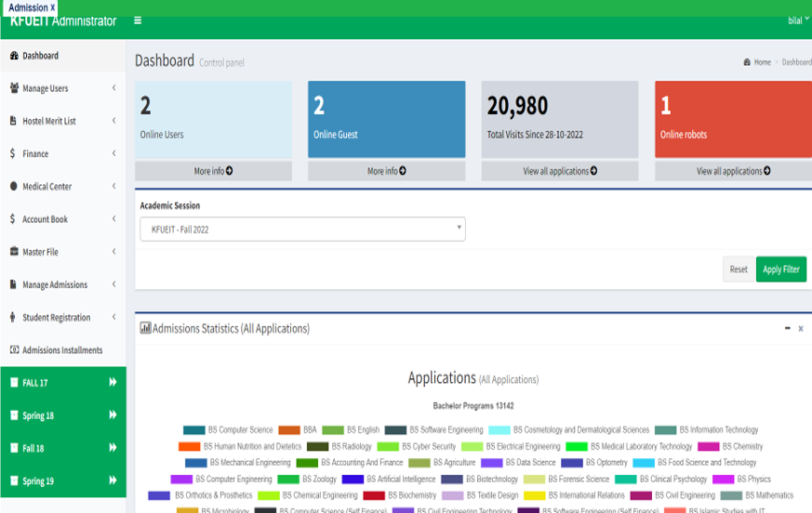Screen dimensions: 812x513
Task: Click the FALL 17 book icon
Action: (14, 383)
